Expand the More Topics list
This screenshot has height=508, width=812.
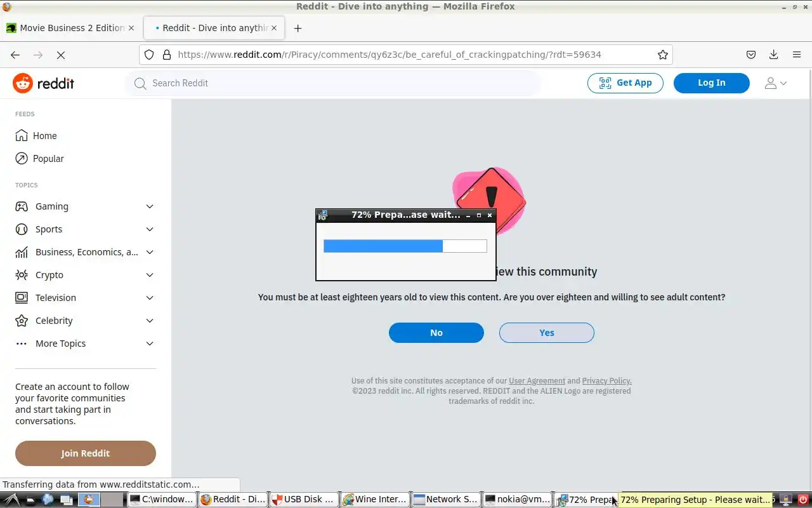[x=150, y=344]
